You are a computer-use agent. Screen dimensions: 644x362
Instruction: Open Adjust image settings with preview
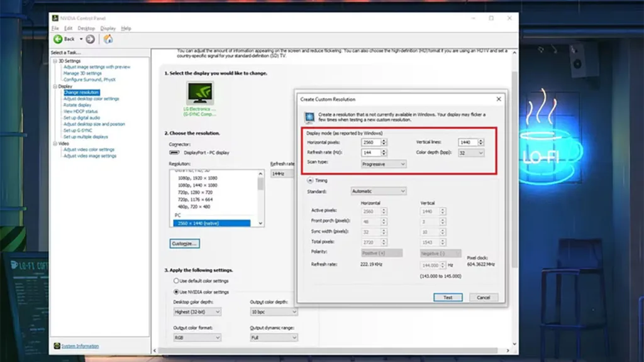(97, 67)
